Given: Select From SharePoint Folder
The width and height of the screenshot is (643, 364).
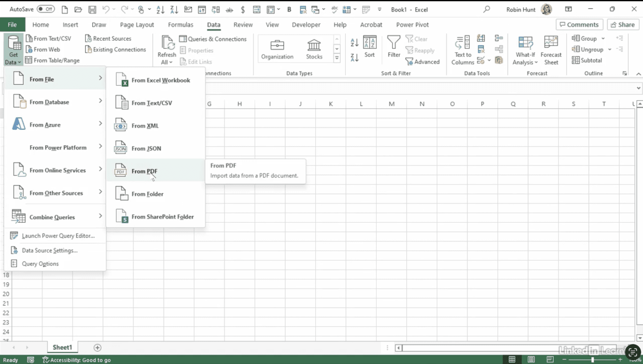Looking at the screenshot, I should [155, 217].
